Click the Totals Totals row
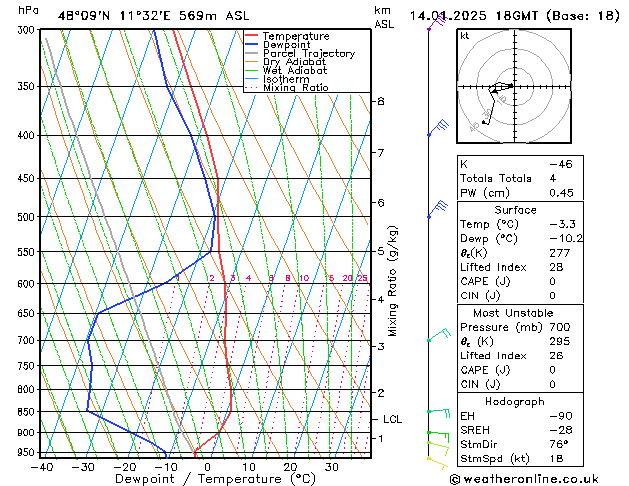The height and width of the screenshot is (486, 629). click(520, 178)
